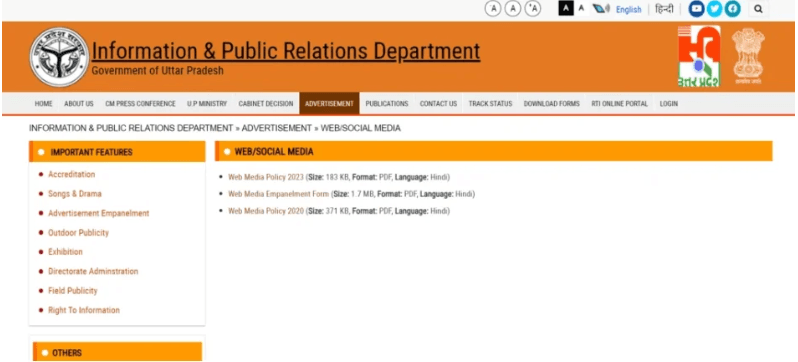798x362 pixels.
Task: Switch site language to Hindi
Action: (664, 9)
